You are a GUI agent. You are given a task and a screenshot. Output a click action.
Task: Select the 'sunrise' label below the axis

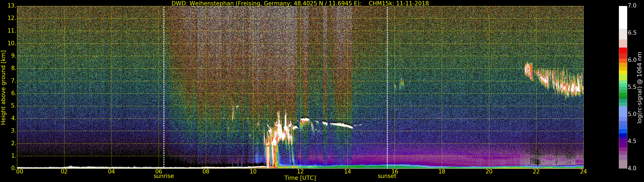click(164, 176)
